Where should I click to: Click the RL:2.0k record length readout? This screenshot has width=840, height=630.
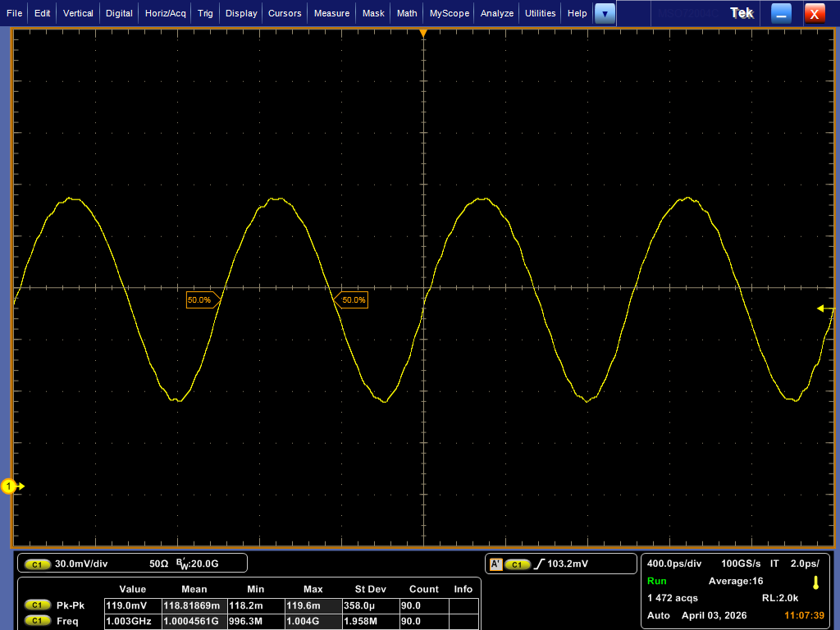780,598
